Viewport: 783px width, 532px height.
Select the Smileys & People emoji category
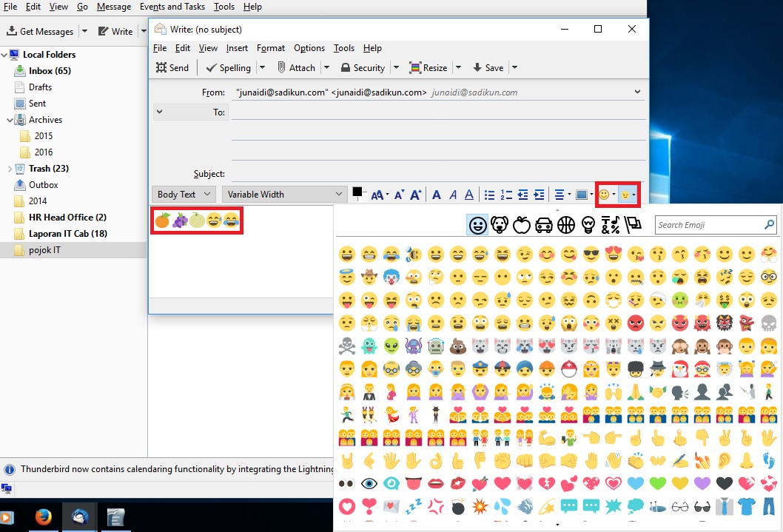click(477, 225)
